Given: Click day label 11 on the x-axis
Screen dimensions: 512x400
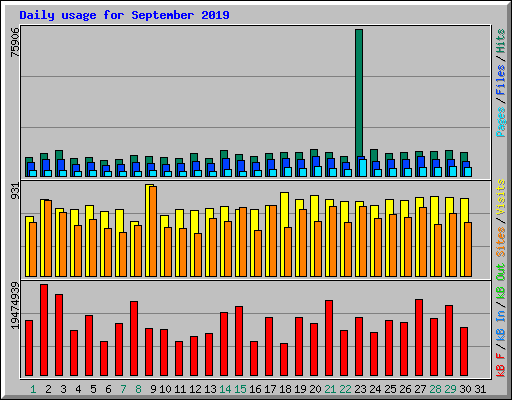Looking at the screenshot, I should [180, 389].
